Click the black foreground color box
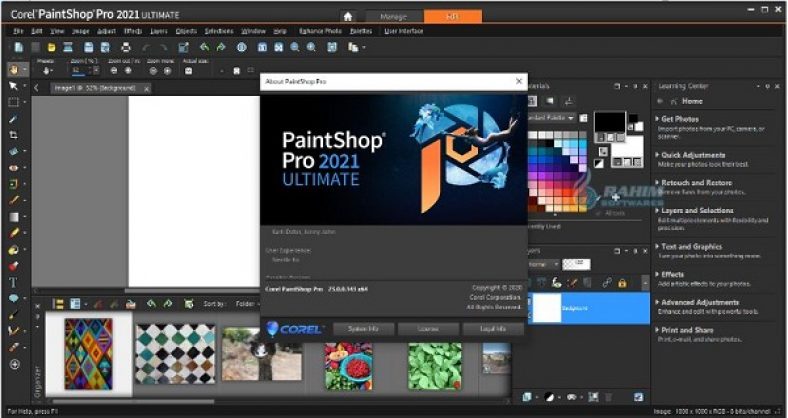This screenshot has height=418, width=788. 610,122
